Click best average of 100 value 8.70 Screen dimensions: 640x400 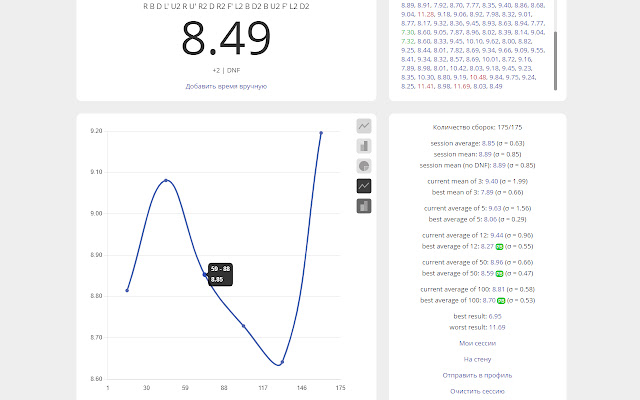coord(489,300)
